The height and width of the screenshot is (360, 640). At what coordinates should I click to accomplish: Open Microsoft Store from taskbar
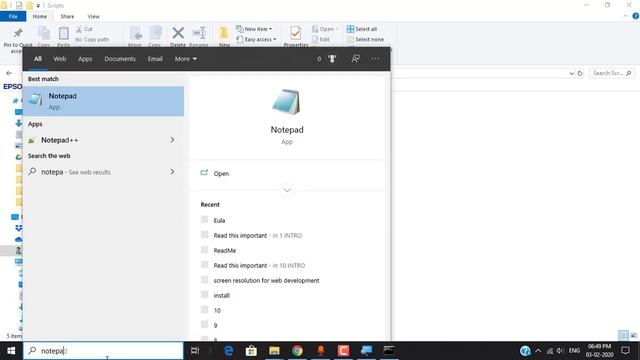tap(251, 351)
